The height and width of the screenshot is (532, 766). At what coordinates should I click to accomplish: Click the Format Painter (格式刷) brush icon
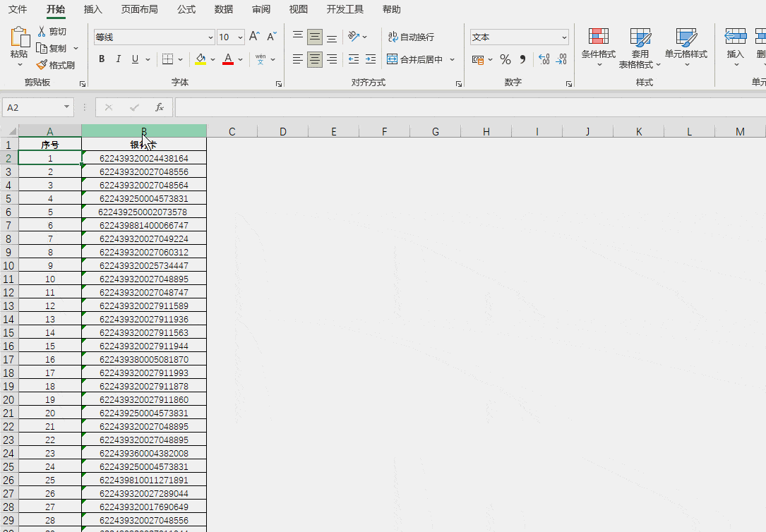point(42,65)
